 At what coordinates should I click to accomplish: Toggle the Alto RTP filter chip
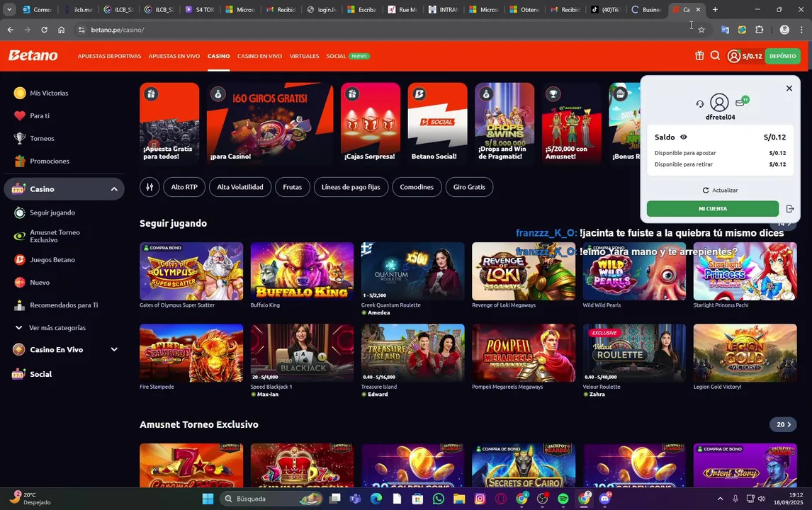click(184, 187)
